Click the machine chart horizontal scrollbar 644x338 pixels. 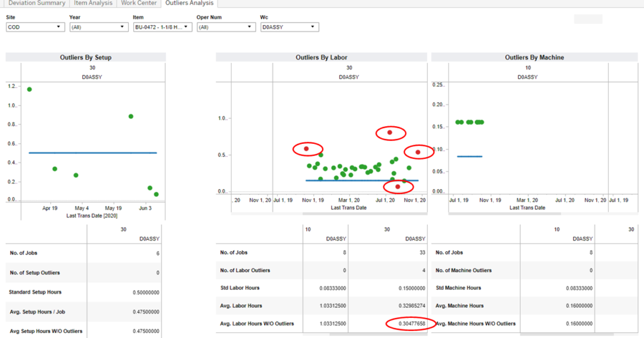tap(505, 214)
